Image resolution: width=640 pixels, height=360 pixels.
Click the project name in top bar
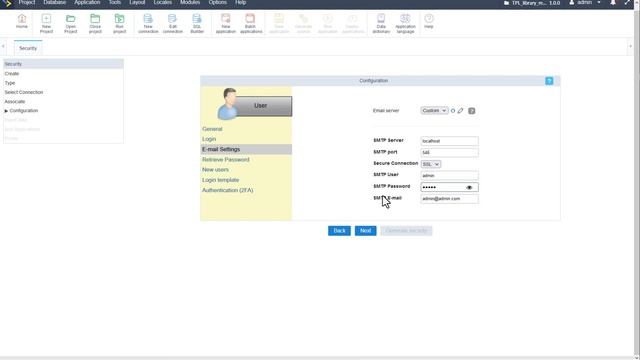pyautogui.click(x=532, y=3)
